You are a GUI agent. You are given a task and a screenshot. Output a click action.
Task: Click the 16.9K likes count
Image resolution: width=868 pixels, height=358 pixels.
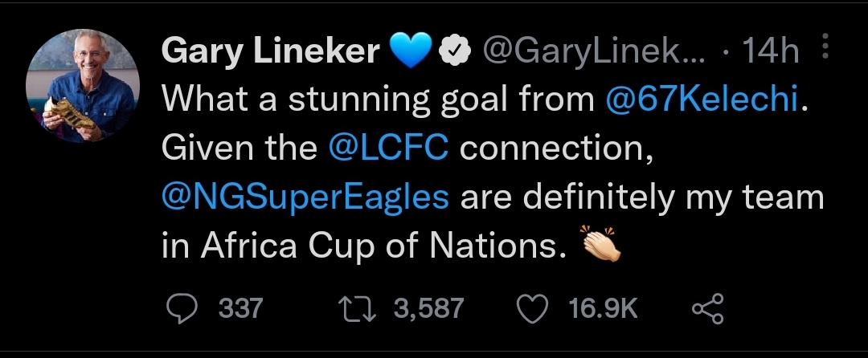pyautogui.click(x=603, y=308)
